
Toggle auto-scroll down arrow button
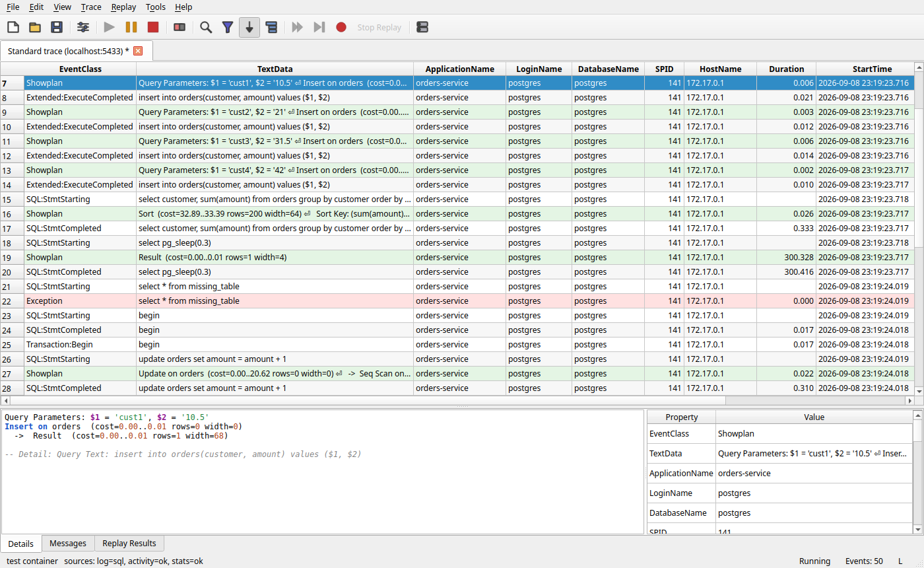pyautogui.click(x=249, y=27)
